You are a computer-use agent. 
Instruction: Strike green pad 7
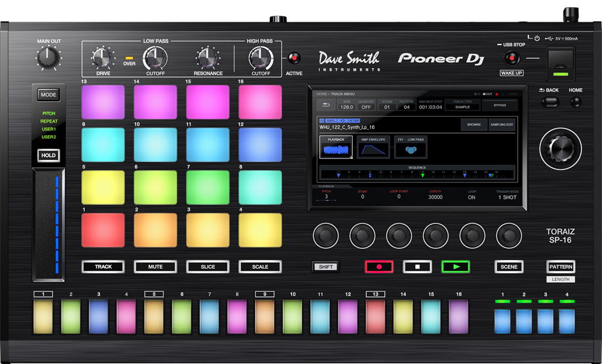(x=208, y=188)
